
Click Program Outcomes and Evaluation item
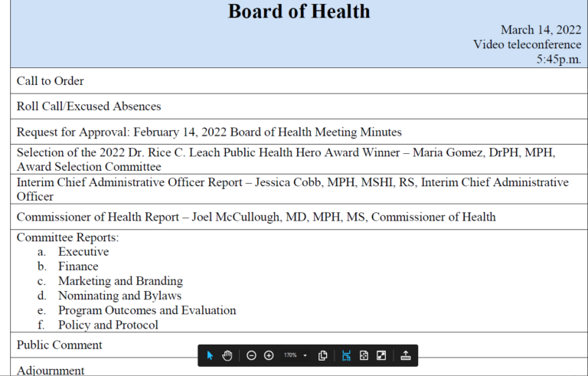(147, 310)
